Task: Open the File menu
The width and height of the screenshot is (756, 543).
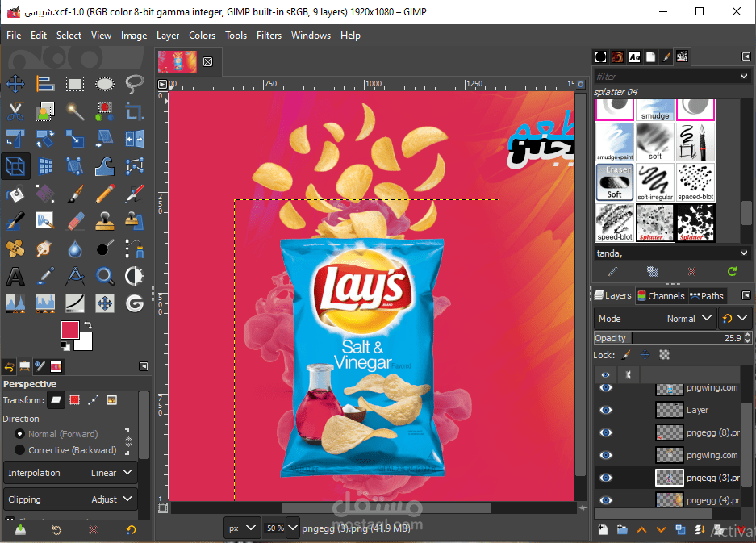Action: pyautogui.click(x=14, y=36)
